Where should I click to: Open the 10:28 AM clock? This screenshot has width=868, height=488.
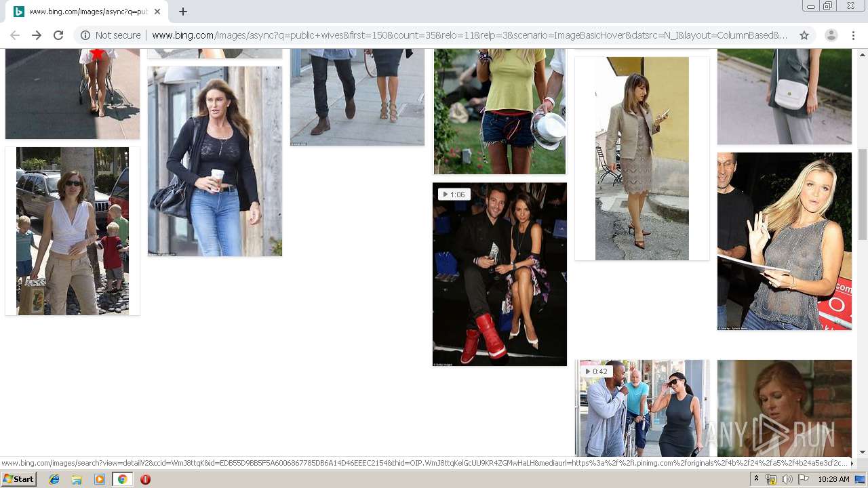(x=833, y=479)
